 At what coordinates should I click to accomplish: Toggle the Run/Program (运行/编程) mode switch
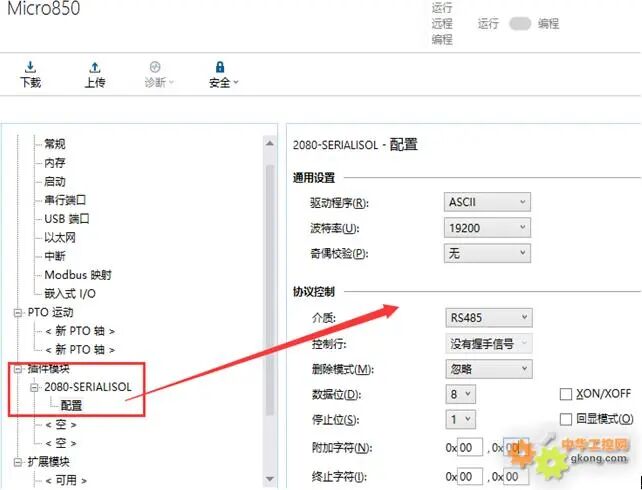coord(520,24)
